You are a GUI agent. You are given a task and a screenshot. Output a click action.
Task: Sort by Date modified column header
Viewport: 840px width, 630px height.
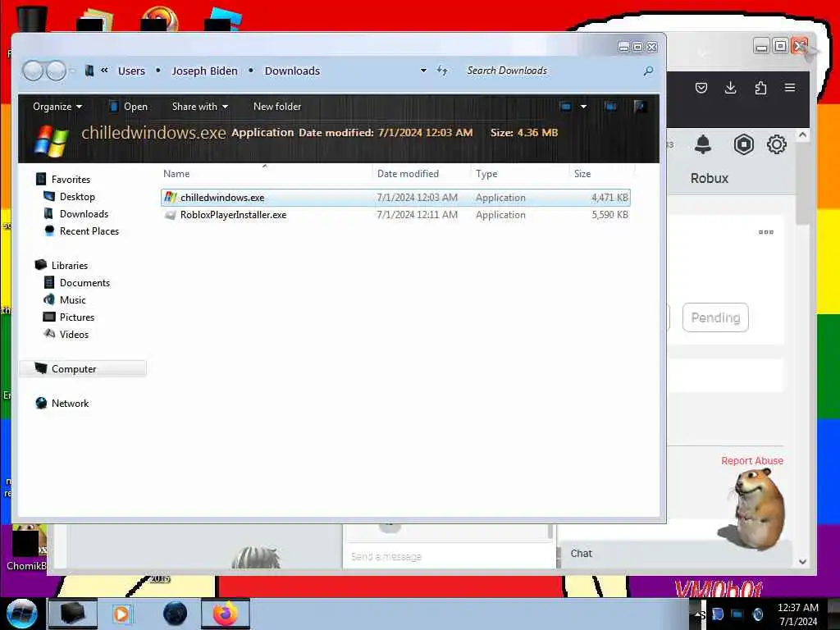coord(421,174)
